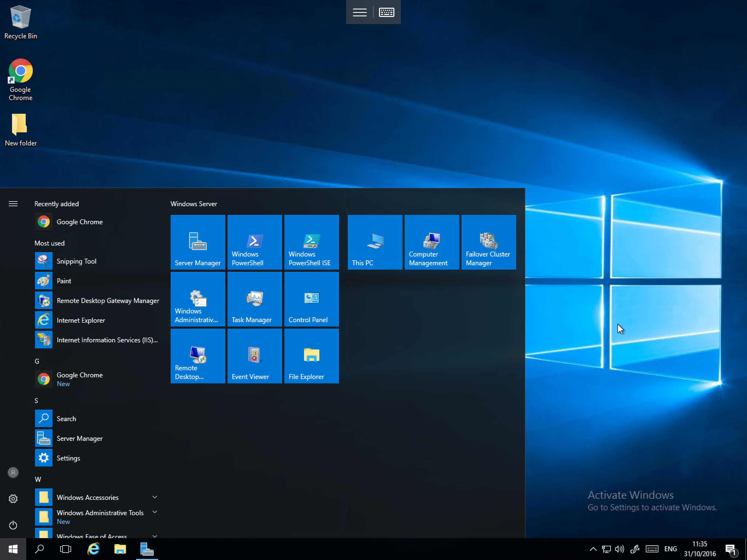
Task: Open the Event Viewer tile
Action: click(x=255, y=356)
